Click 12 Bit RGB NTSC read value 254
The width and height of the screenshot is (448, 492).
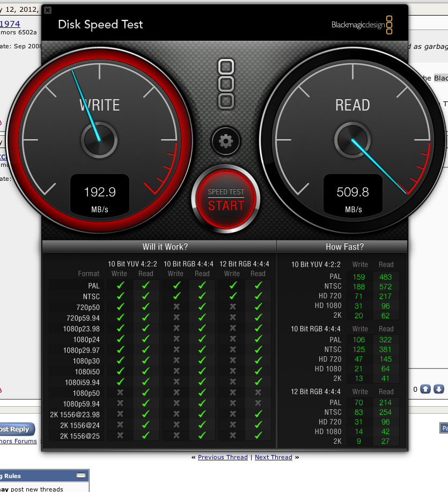pyautogui.click(x=385, y=412)
